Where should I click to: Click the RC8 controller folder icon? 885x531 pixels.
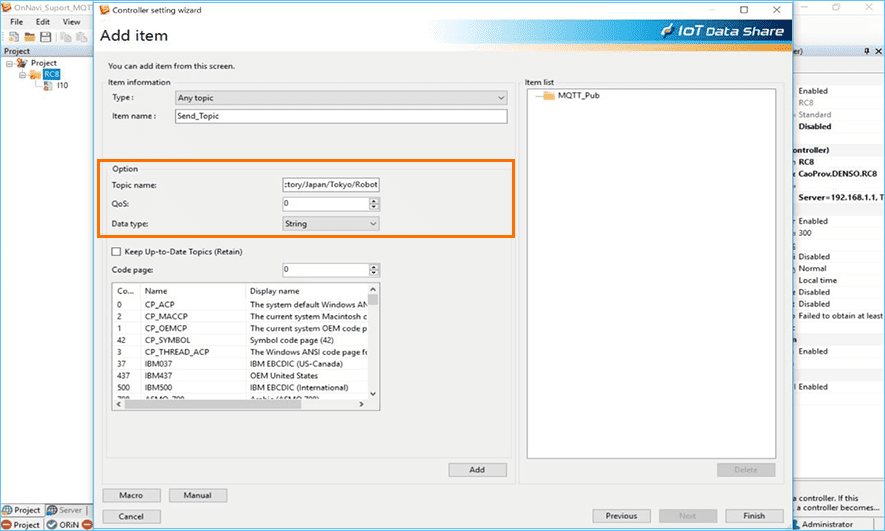click(35, 74)
